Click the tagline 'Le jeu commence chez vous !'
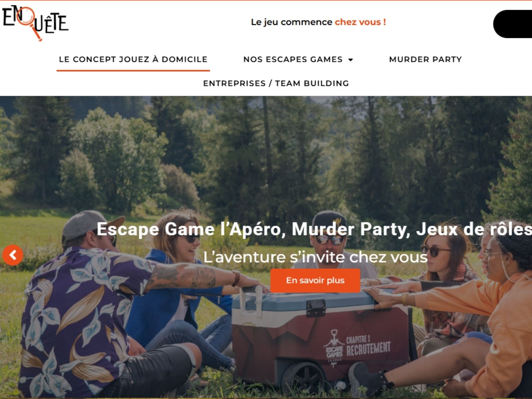Image resolution: width=532 pixels, height=399 pixels. click(x=318, y=22)
